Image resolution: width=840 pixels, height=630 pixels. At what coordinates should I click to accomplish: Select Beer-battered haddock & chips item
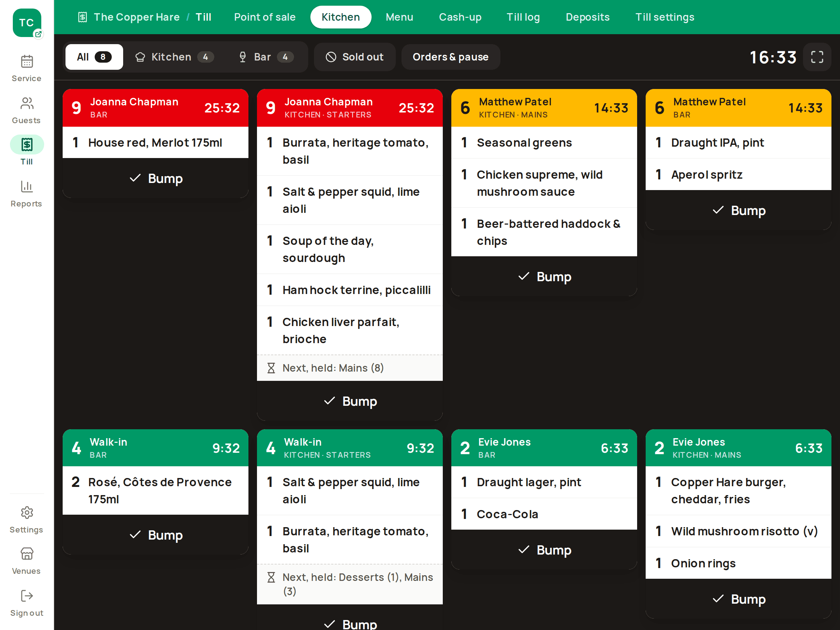pos(544,232)
